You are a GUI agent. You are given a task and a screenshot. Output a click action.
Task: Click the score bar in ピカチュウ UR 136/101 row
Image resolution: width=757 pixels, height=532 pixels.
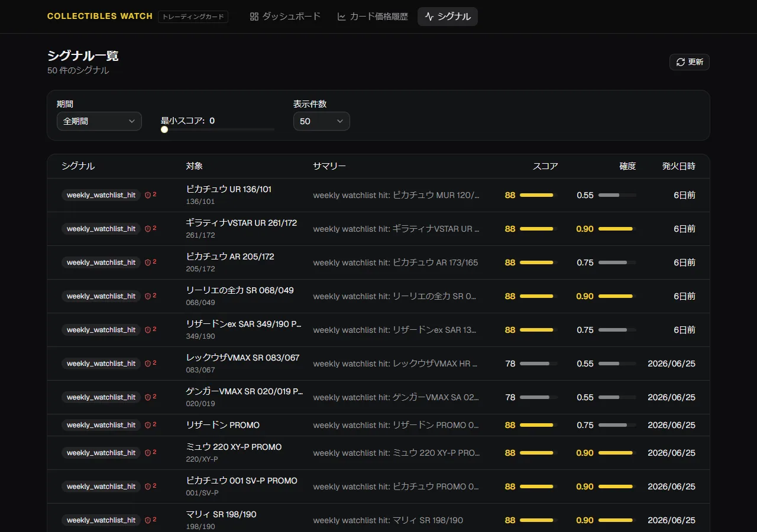(538, 195)
